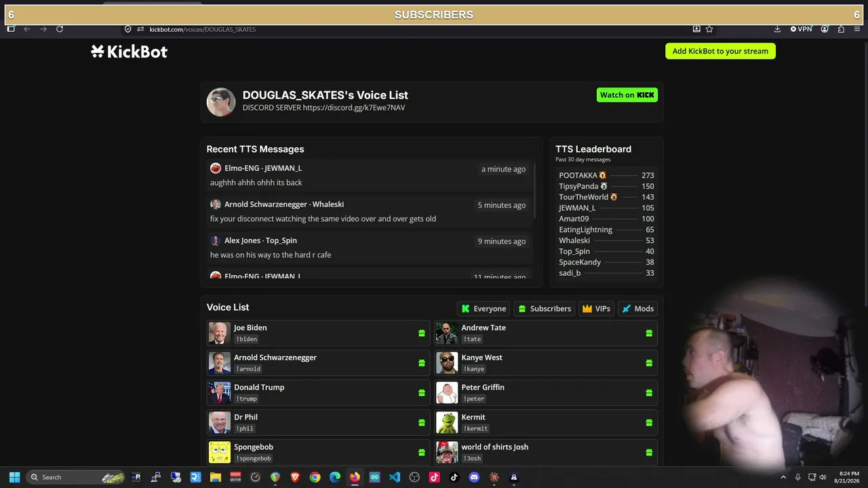
Task: Click Watch on Kick button
Action: coord(627,95)
